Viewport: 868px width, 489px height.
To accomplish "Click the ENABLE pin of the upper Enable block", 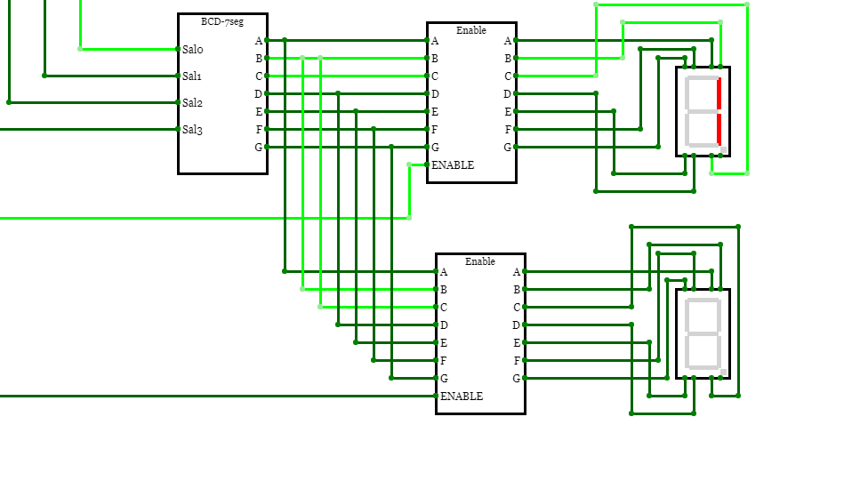I will (x=428, y=164).
